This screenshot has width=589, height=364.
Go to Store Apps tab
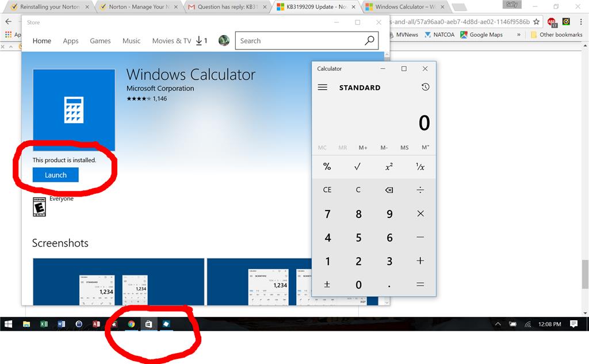[71, 41]
